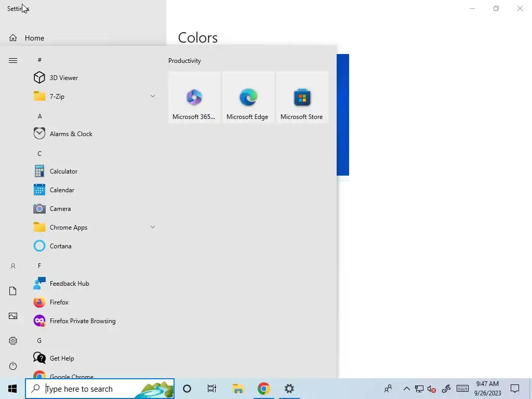
Task: Click the Windows Start button
Action: (x=12, y=389)
